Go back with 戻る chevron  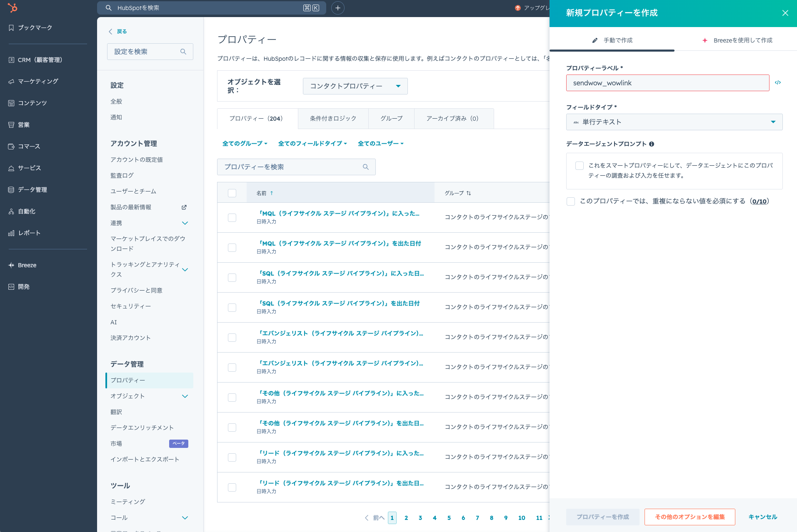[110, 32]
